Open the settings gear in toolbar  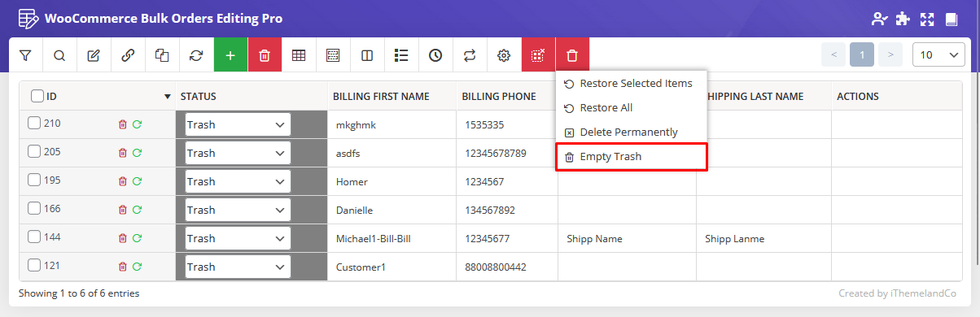point(504,55)
